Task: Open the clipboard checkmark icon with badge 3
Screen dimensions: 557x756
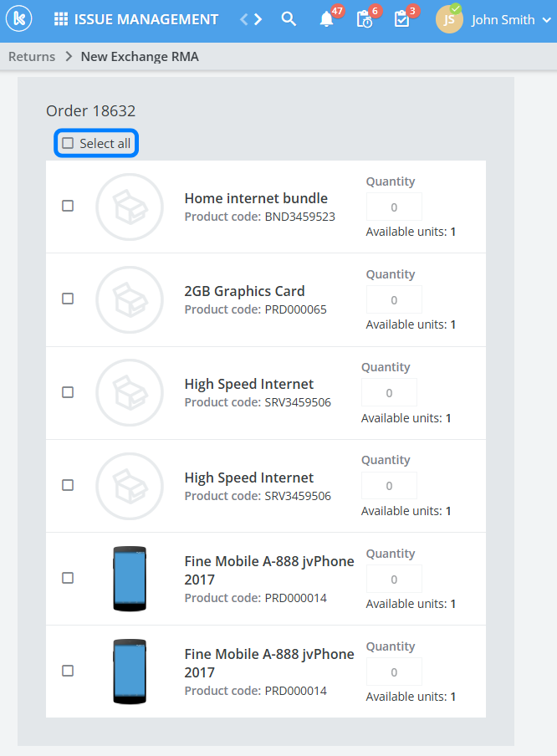Action: point(401,19)
